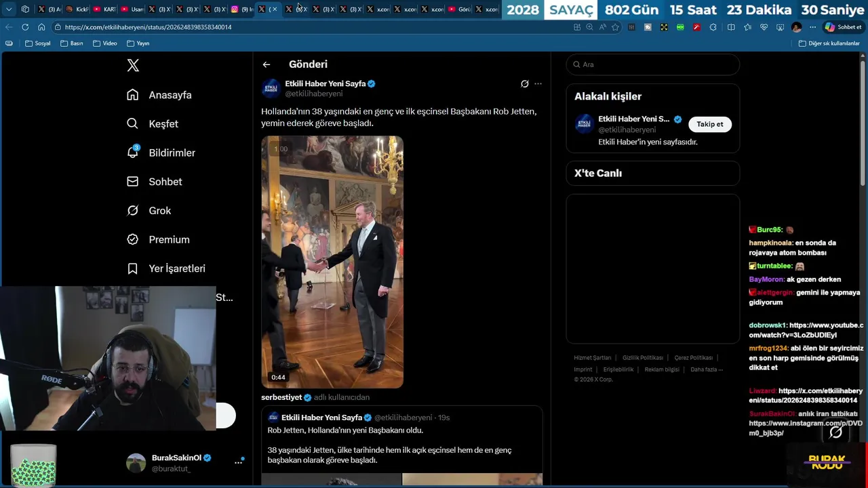Image resolution: width=868 pixels, height=488 pixels.
Task: Click the bookmark ribbon icon
Action: pos(133,268)
